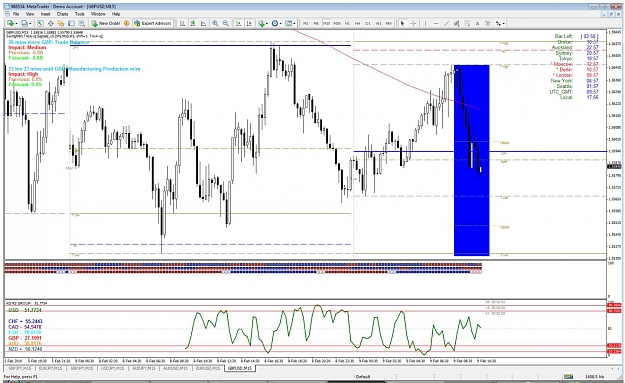Switch chart to Bar Chart type

point(182,23)
